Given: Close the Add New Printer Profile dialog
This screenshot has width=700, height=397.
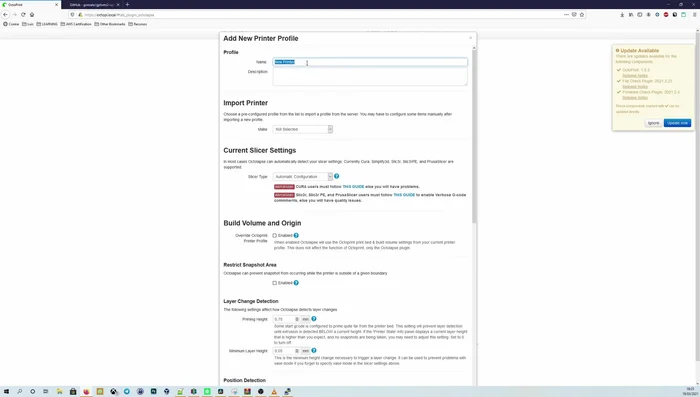Looking at the screenshot, I should (471, 38).
